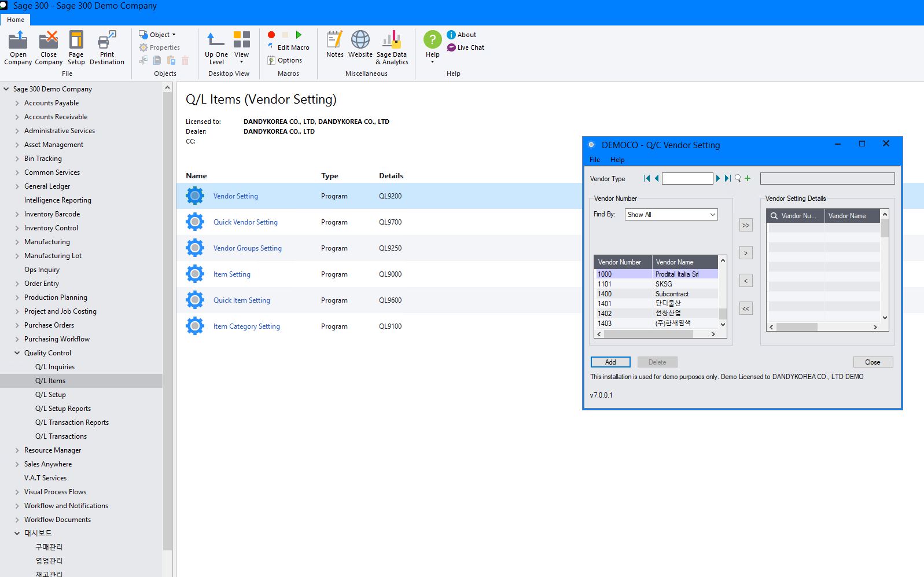
Task: Click About in the Help group
Action: pyautogui.click(x=461, y=35)
